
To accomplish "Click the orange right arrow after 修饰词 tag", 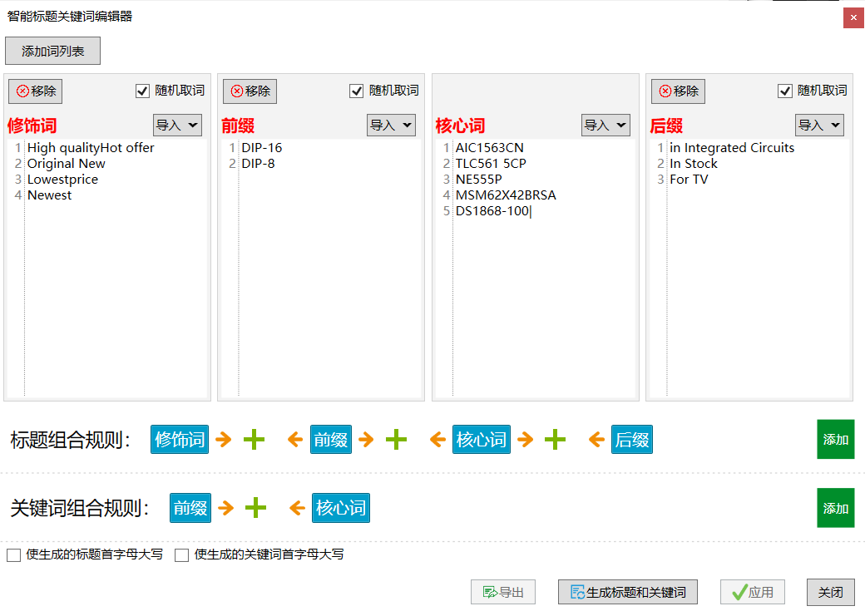I will click(x=224, y=440).
